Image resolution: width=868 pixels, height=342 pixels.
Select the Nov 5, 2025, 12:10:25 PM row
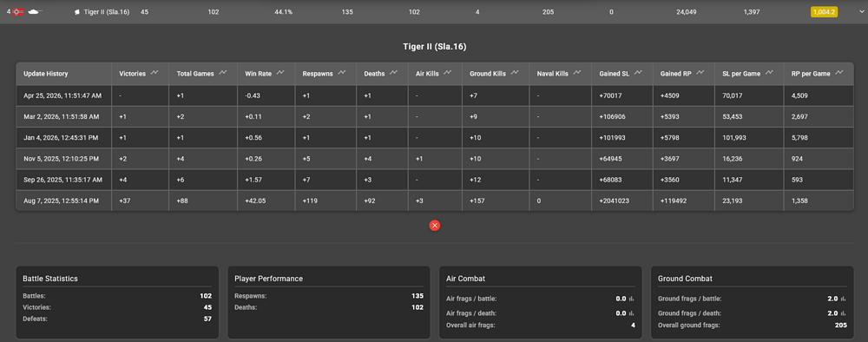pos(435,159)
